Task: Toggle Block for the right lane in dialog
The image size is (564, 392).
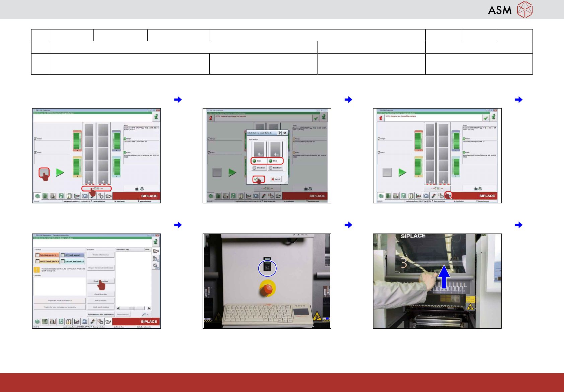Action: pyautogui.click(x=275, y=161)
